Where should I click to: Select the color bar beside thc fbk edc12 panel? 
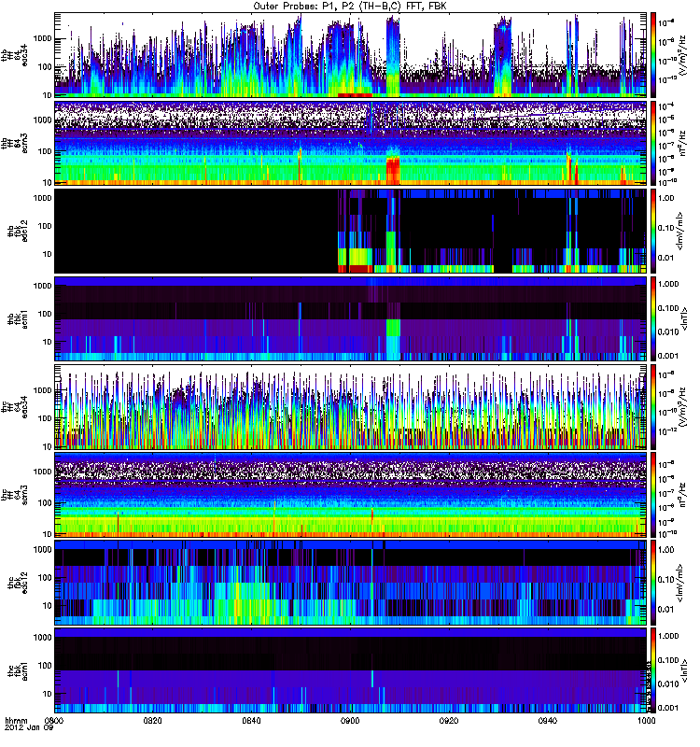[653, 583]
